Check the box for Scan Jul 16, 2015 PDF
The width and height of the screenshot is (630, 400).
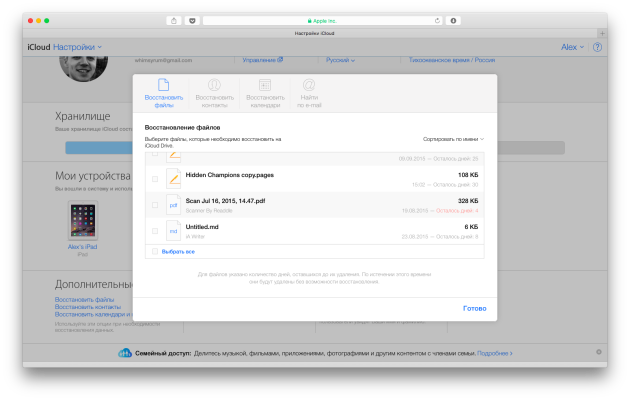point(154,205)
